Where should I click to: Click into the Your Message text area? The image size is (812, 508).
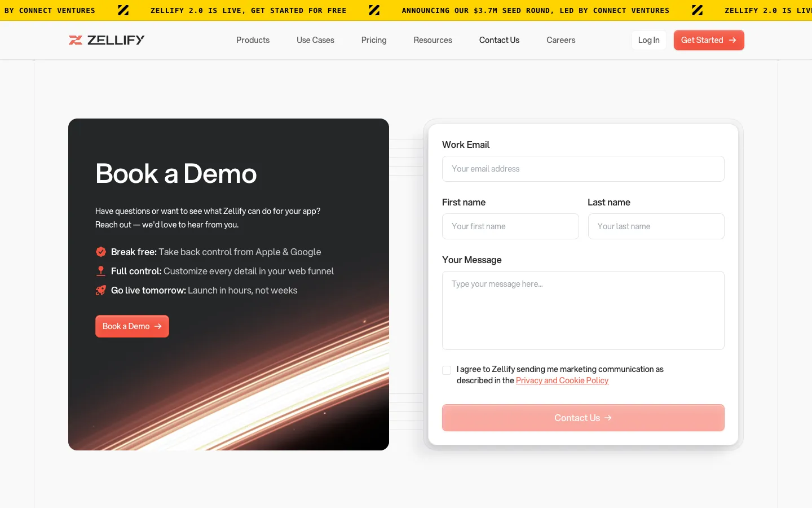point(583,310)
